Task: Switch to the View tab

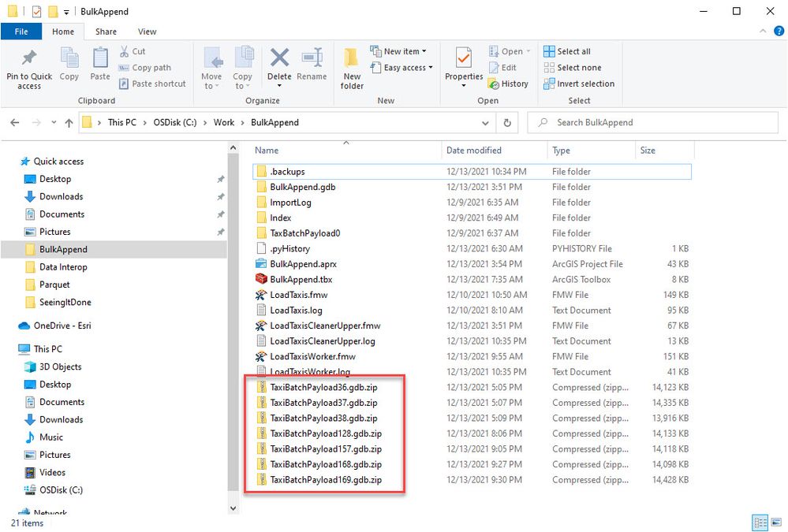Action: [147, 32]
